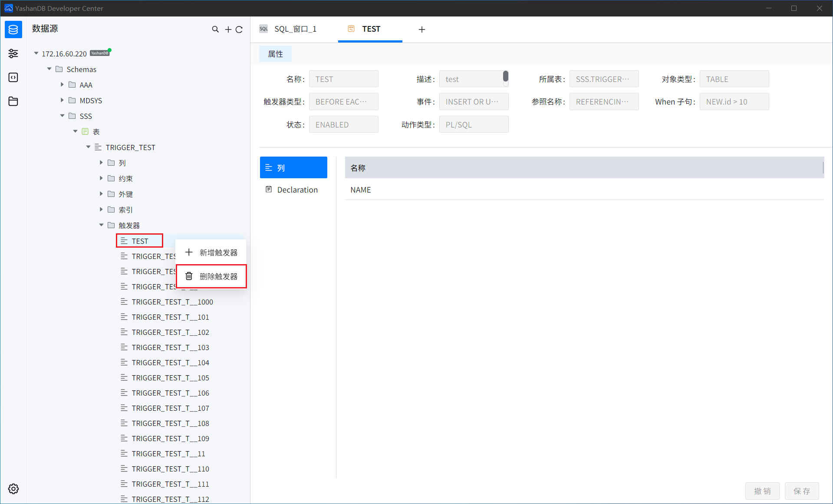Open settings gear at bottom left
833x504 pixels.
click(x=13, y=489)
